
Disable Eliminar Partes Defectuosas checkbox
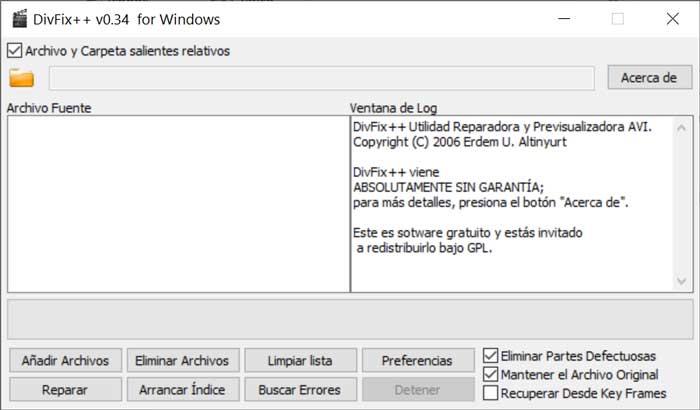coord(490,356)
